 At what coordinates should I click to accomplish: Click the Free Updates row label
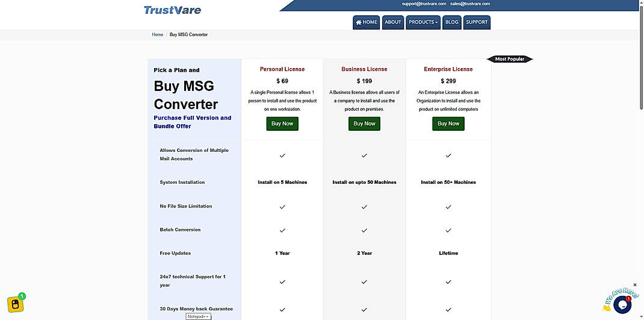pos(175,253)
